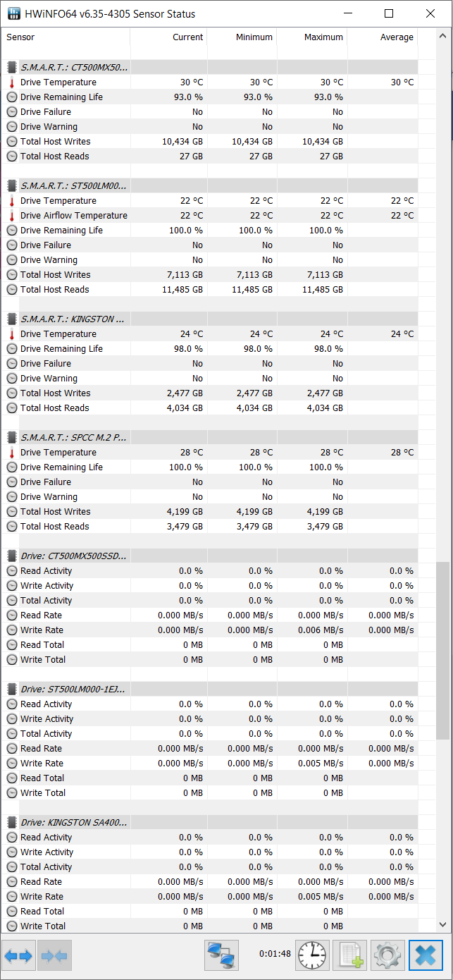The image size is (453, 980).
Task: Click the collapse columns gray arrows button
Action: coord(54,956)
